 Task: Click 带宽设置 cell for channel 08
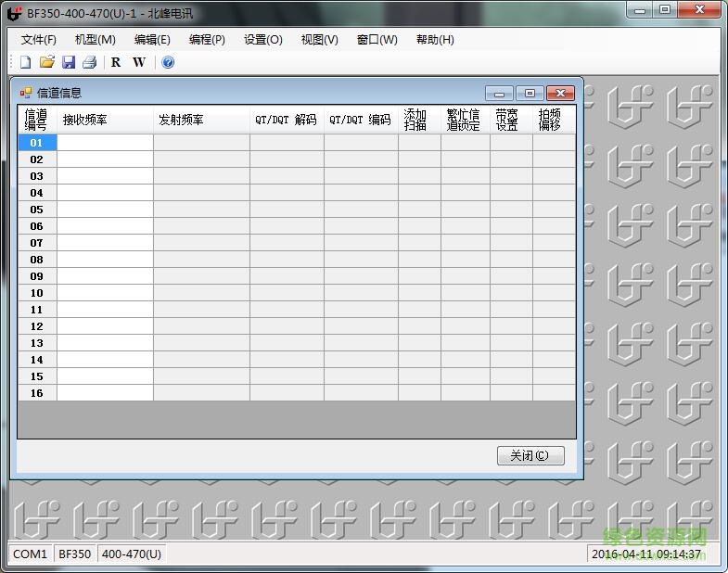(x=512, y=260)
